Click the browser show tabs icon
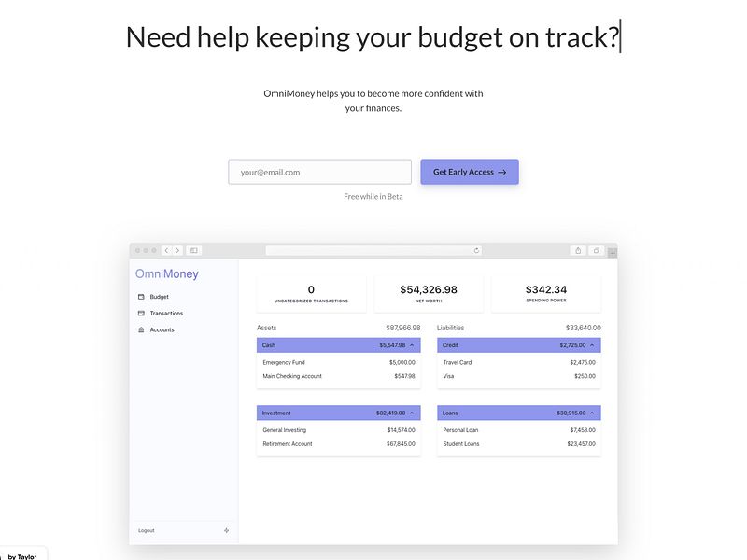 click(x=596, y=250)
